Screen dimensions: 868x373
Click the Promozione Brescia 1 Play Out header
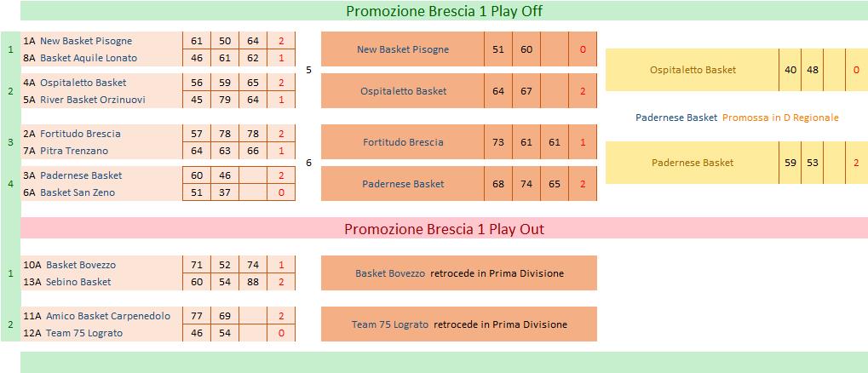444,229
